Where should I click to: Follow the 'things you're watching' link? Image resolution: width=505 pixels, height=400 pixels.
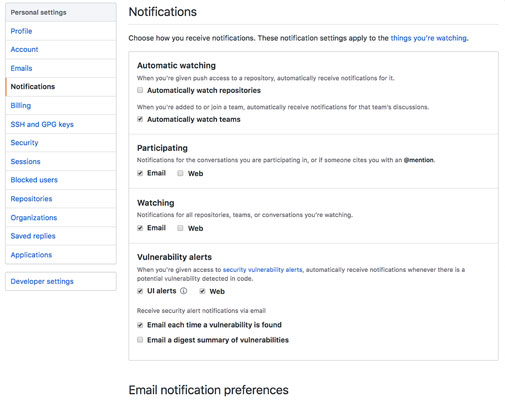[x=428, y=38]
